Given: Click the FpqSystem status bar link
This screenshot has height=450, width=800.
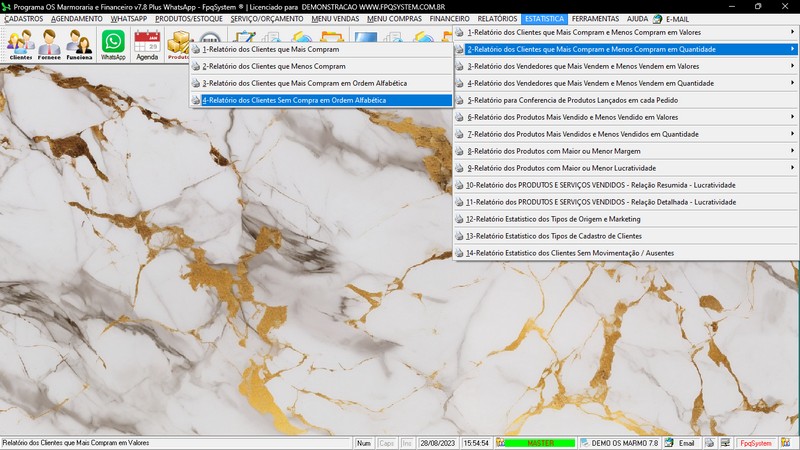Looking at the screenshot, I should [x=755, y=442].
